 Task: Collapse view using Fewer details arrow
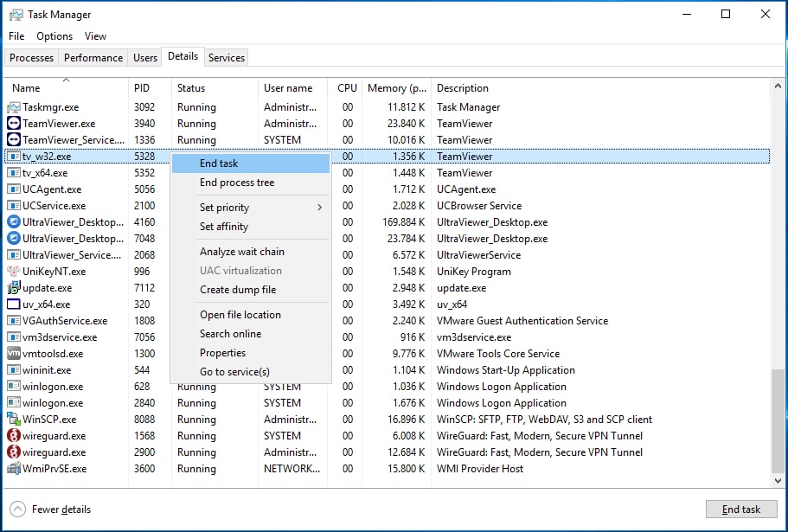click(17, 510)
